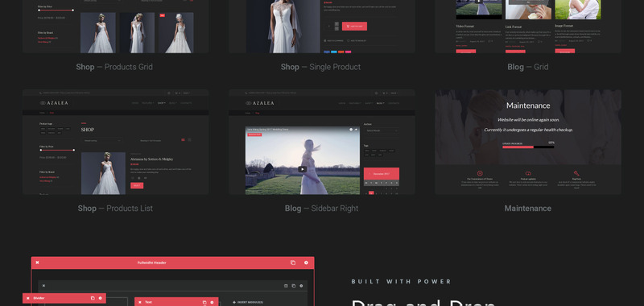Click the wrench icon in Maintenance preview features
This screenshot has width=644, height=306.
click(576, 173)
